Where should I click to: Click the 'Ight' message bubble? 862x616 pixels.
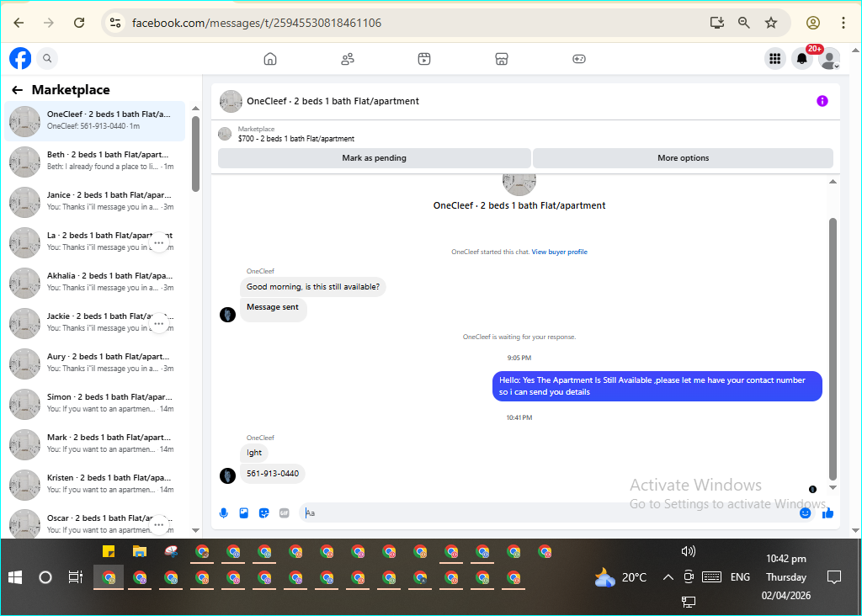click(x=254, y=453)
